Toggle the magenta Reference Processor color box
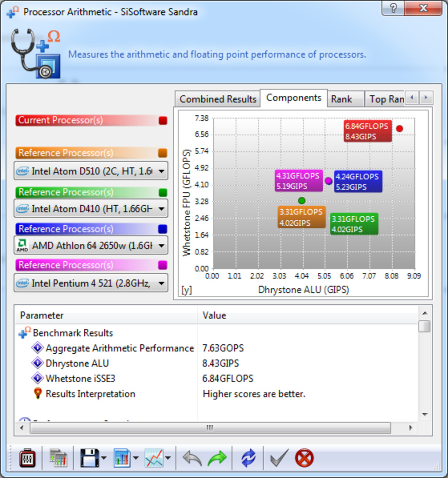The width and height of the screenshot is (448, 478). [163, 265]
